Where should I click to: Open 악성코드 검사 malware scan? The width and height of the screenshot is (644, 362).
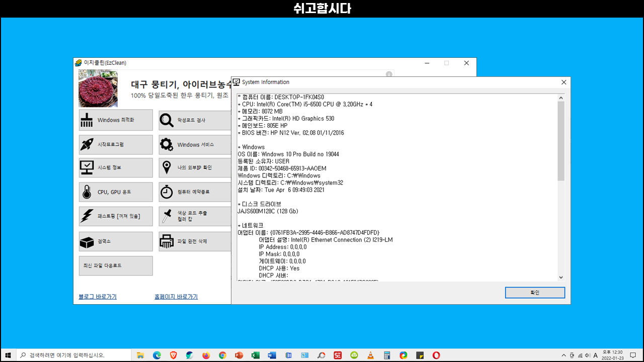tap(195, 120)
